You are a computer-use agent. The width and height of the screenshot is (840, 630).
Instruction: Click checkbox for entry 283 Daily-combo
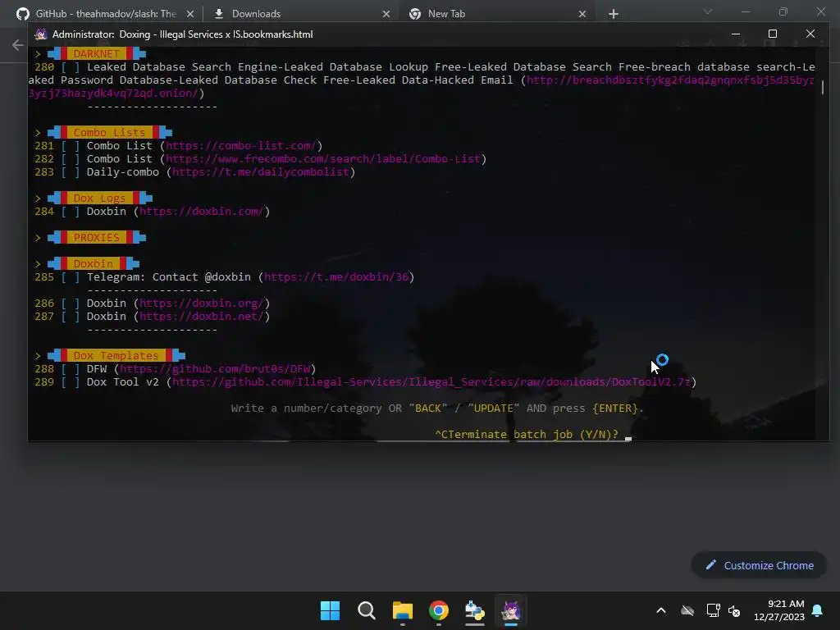[71, 172]
